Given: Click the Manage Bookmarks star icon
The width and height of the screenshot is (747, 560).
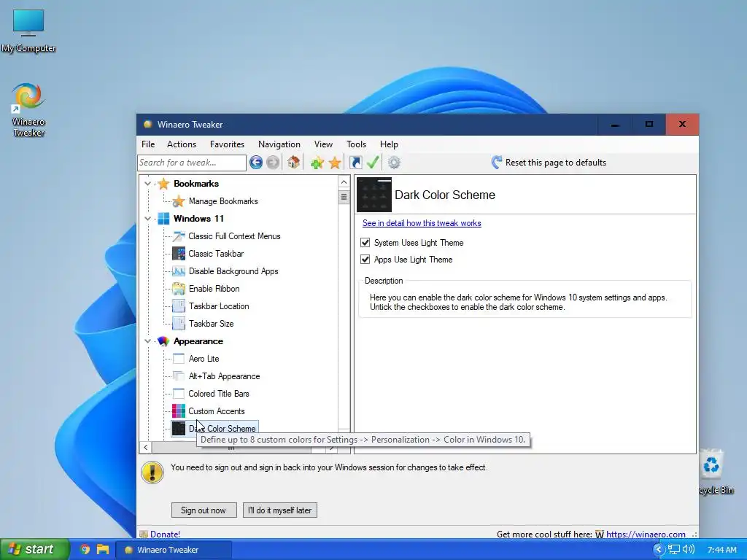Looking at the screenshot, I should [x=179, y=201].
